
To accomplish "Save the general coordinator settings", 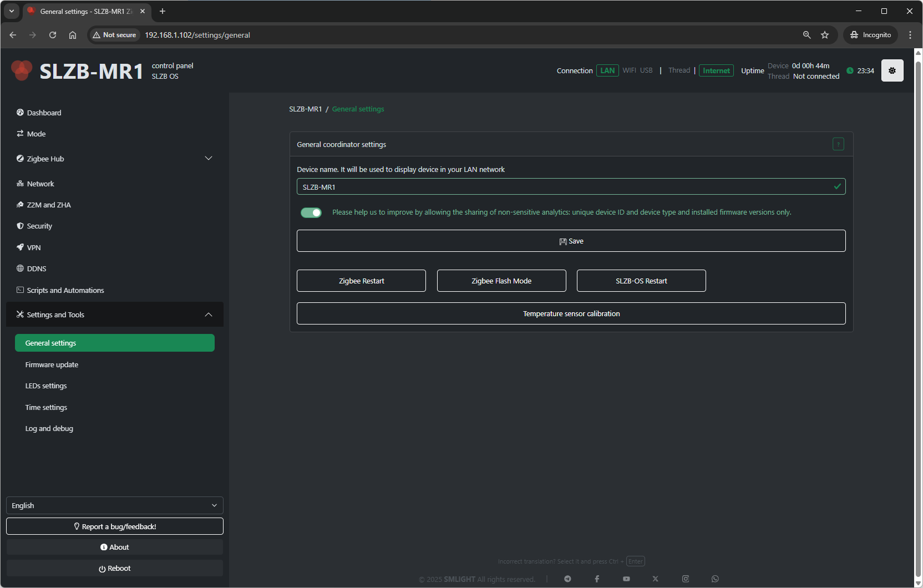I will (571, 241).
